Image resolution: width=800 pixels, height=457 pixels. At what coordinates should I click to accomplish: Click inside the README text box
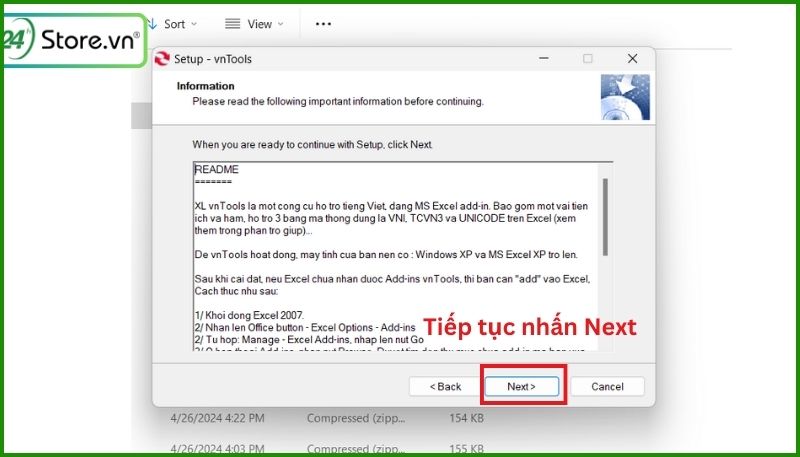coord(403,256)
